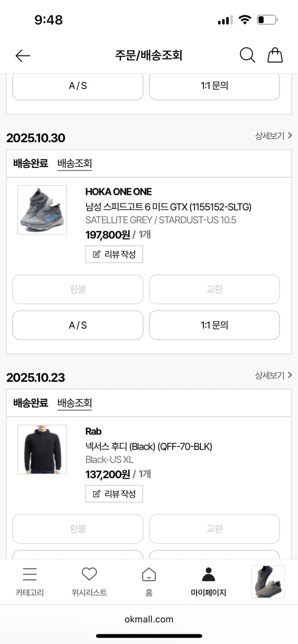Open 배송조회 for the HOKA order
The width and height of the screenshot is (298, 644).
[x=74, y=163]
